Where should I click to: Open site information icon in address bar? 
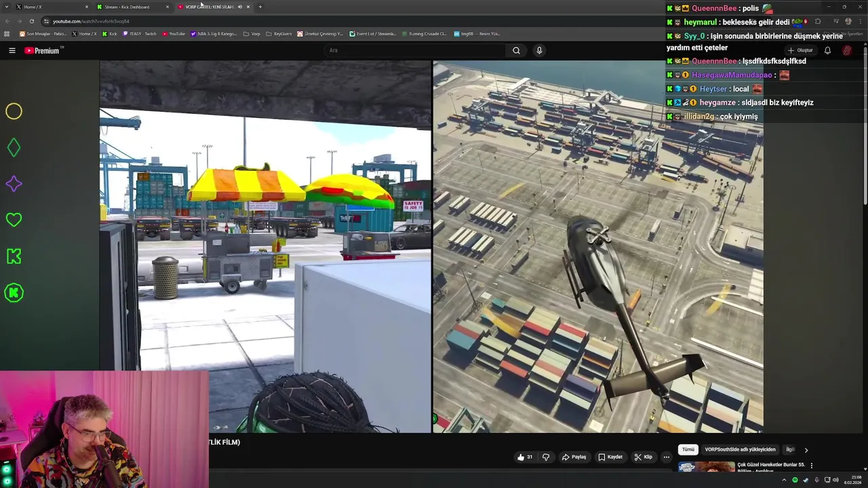[46, 21]
